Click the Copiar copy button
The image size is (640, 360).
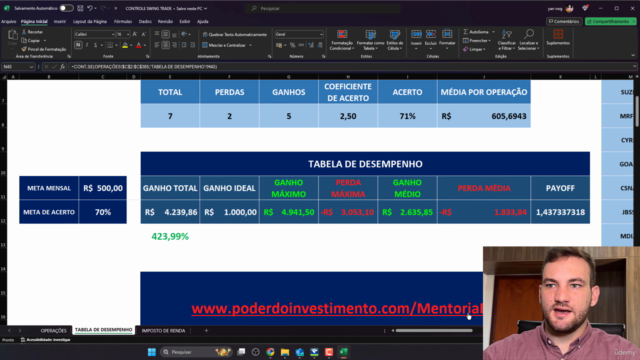[31, 40]
